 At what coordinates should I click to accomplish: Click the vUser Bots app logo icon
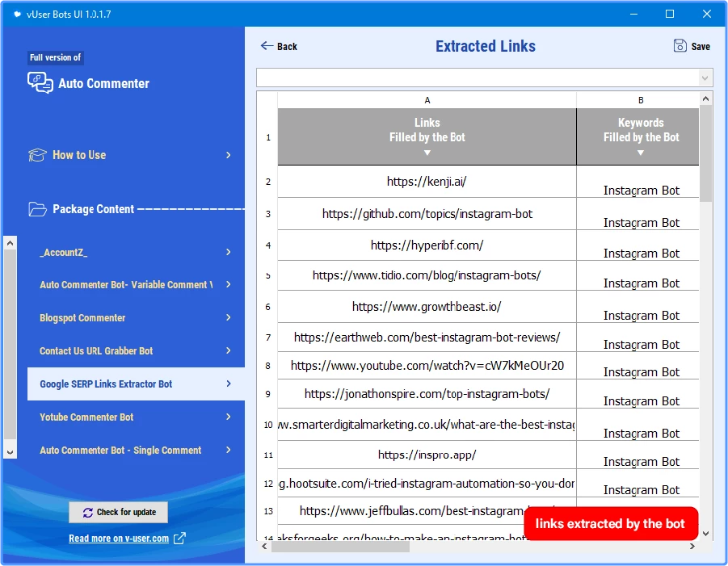(x=17, y=14)
